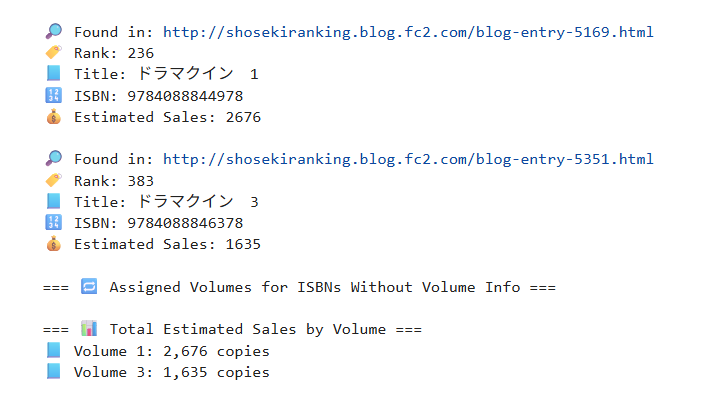Click the book icon beside Volume 3: 1,635 copies
The image size is (710, 395).
pyautogui.click(x=53, y=371)
